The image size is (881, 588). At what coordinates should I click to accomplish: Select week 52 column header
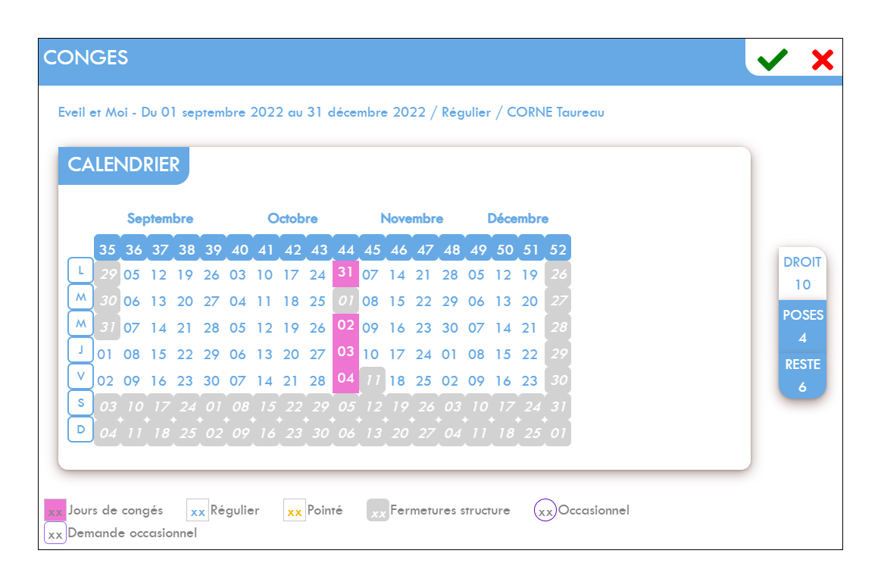(558, 249)
